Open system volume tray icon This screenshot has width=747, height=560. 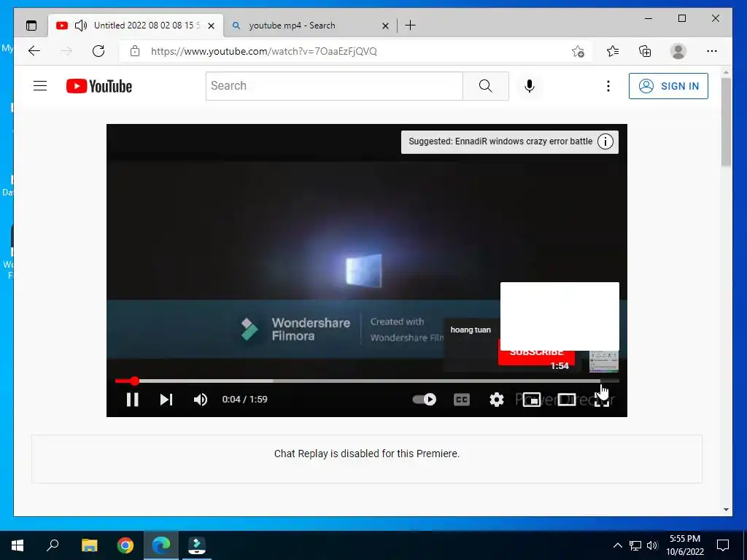(x=652, y=545)
